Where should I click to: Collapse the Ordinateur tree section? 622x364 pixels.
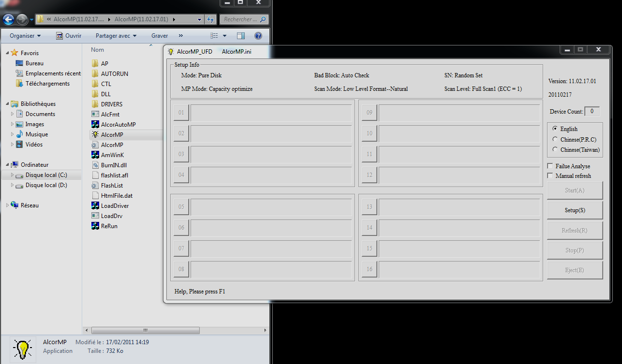pyautogui.click(x=7, y=164)
